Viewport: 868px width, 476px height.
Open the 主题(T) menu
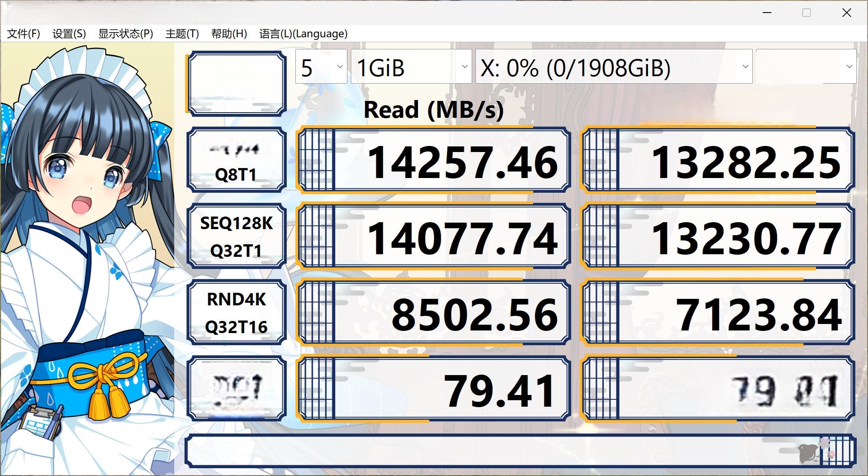[182, 34]
